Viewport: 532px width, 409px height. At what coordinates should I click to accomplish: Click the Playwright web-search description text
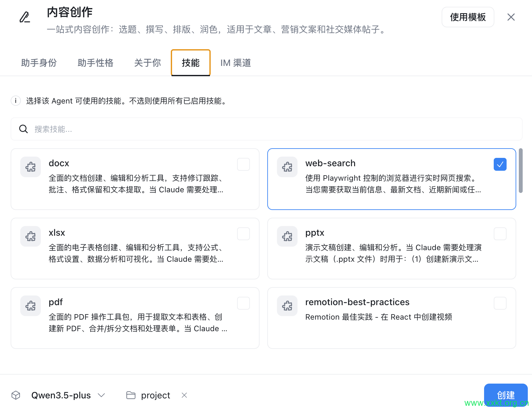click(x=393, y=184)
